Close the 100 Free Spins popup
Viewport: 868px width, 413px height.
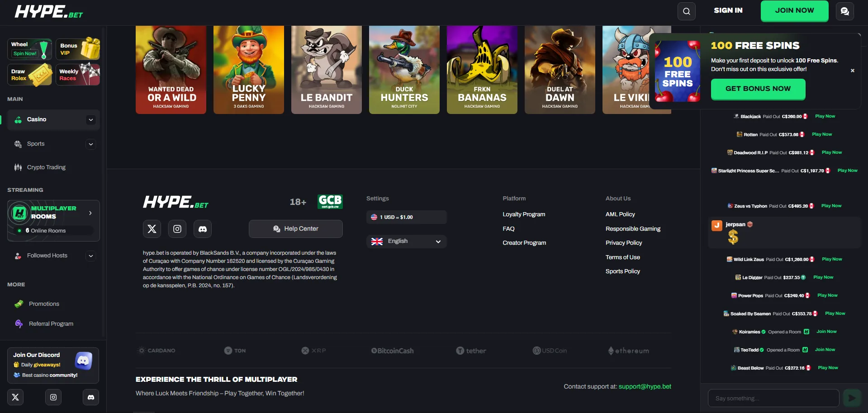click(x=853, y=71)
